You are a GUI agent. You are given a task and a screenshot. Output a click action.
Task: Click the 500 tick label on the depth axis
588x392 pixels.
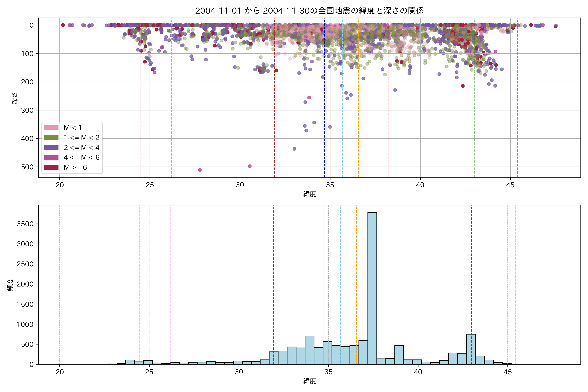pyautogui.click(x=27, y=167)
